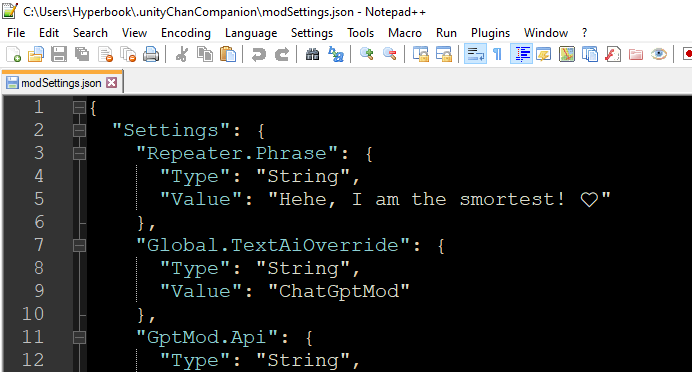Click the Save All icon
Image resolution: width=692 pixels, height=372 pixels.
click(x=82, y=54)
